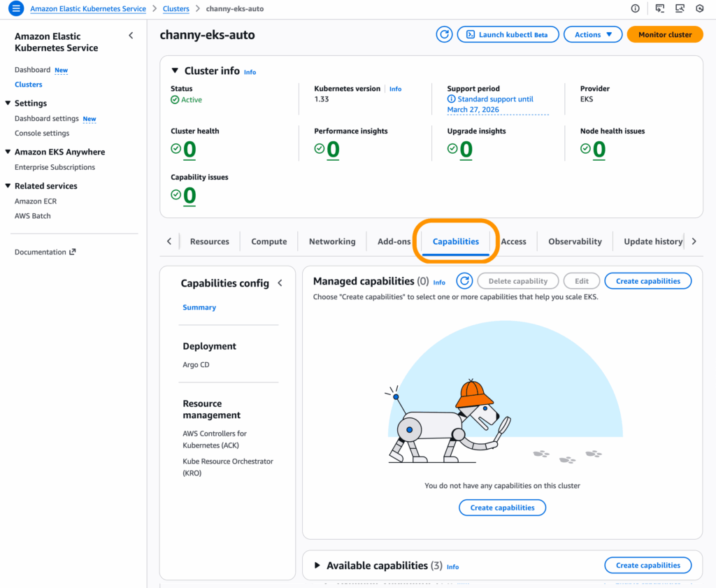Open the Clusters breadcrumb link
The image size is (716, 588).
click(x=176, y=8)
